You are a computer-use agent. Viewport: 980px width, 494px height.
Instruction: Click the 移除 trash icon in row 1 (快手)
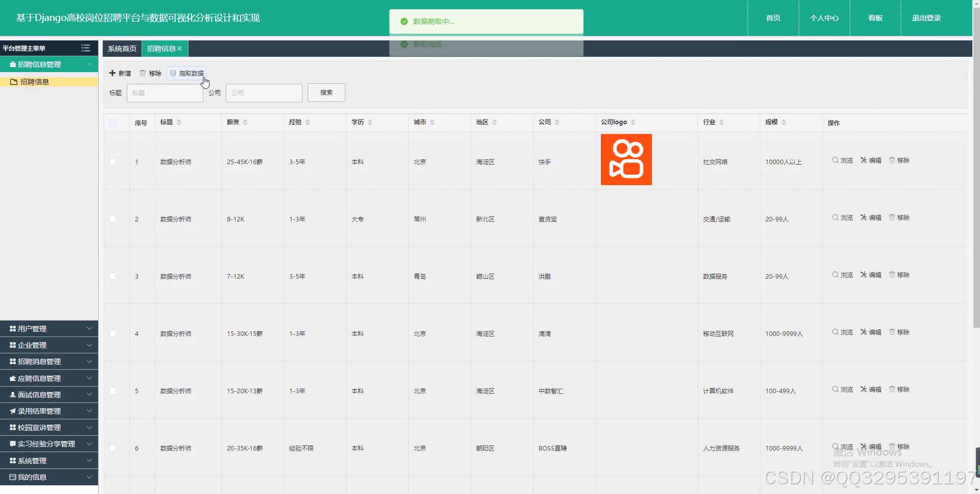[x=892, y=160]
